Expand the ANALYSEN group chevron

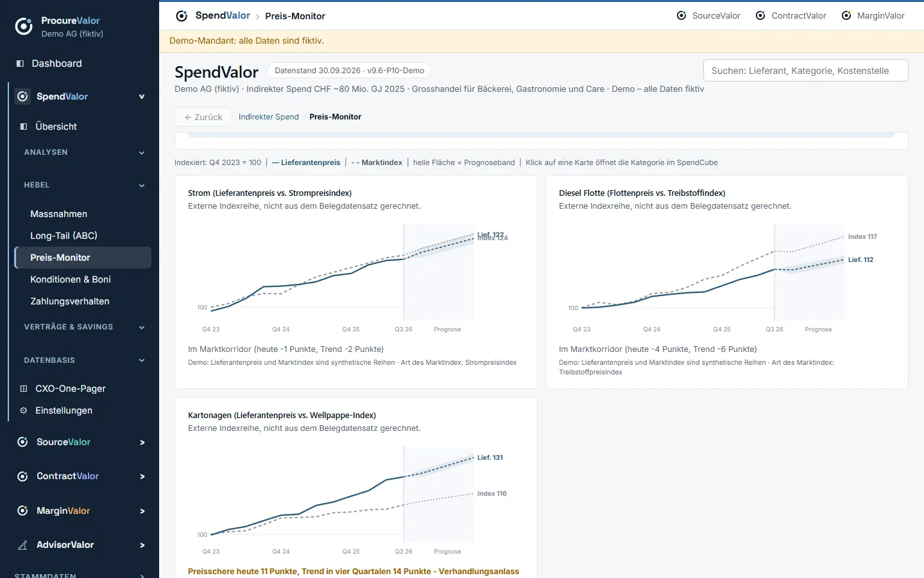point(142,153)
